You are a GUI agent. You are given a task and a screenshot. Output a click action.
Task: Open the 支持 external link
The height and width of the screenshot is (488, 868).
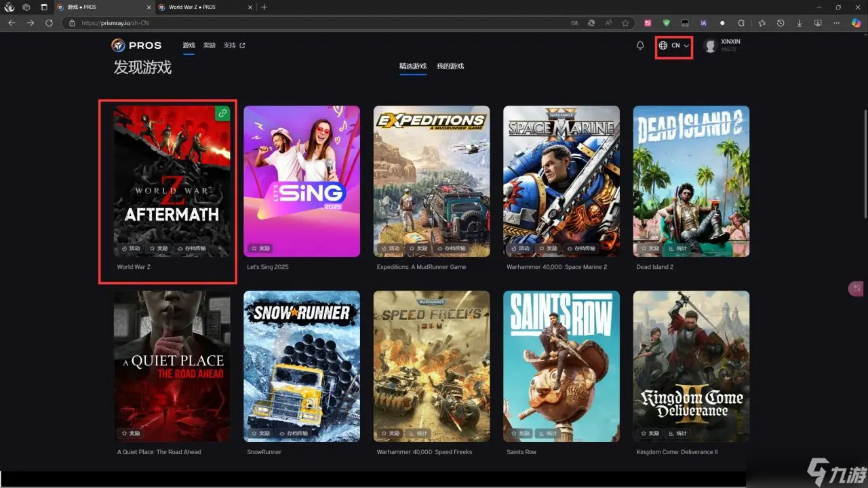point(235,45)
